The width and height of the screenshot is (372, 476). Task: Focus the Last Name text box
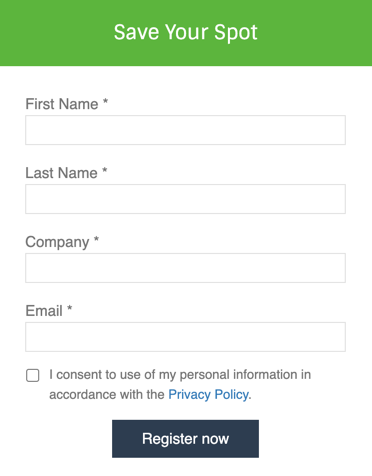coord(185,199)
